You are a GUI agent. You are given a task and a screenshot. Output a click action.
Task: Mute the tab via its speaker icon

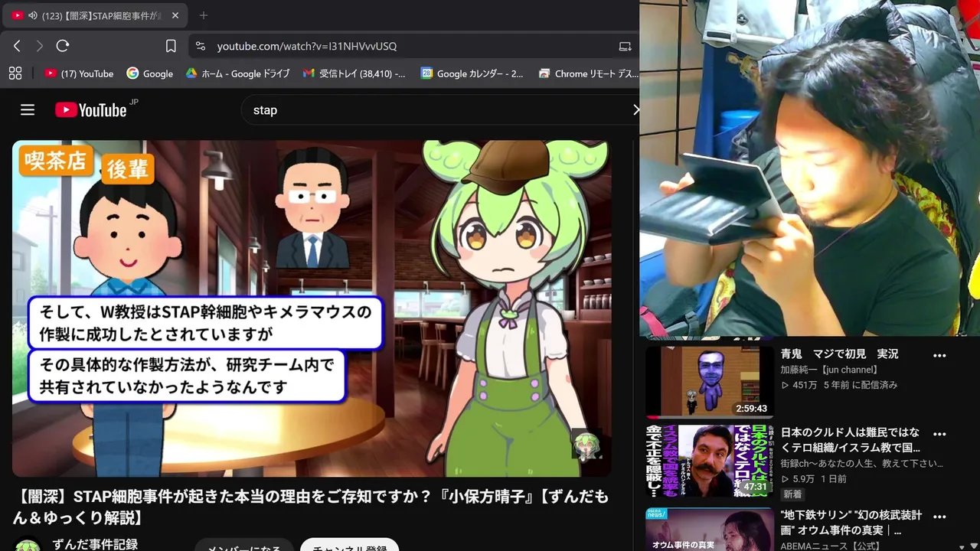(x=33, y=15)
